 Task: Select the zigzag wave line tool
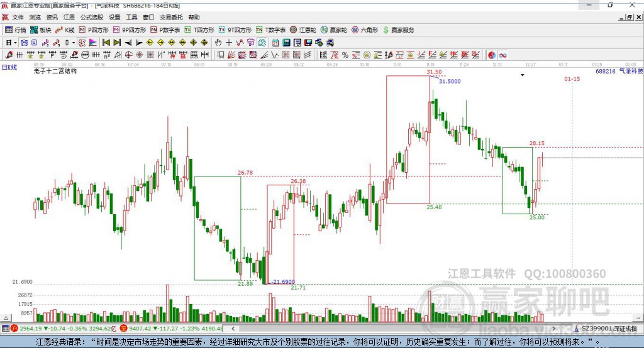coord(274,55)
